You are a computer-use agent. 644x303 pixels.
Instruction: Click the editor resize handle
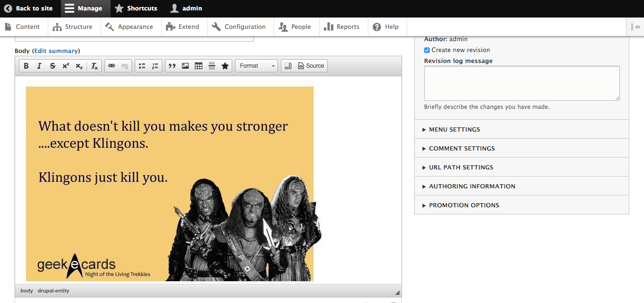click(397, 293)
